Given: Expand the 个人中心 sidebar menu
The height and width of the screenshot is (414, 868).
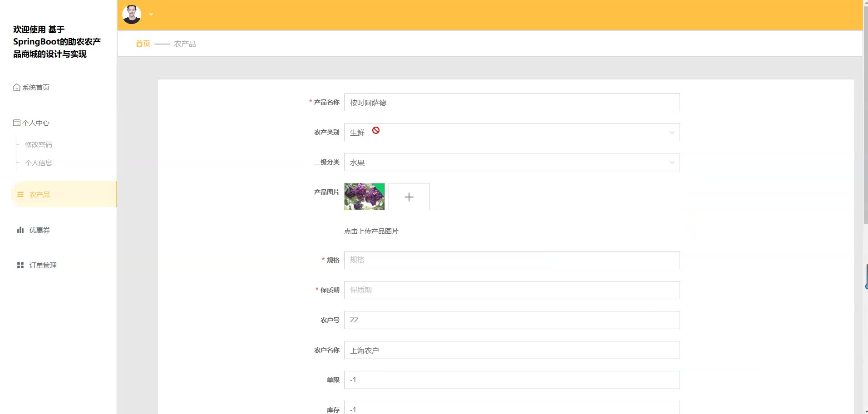Looking at the screenshot, I should pos(36,123).
